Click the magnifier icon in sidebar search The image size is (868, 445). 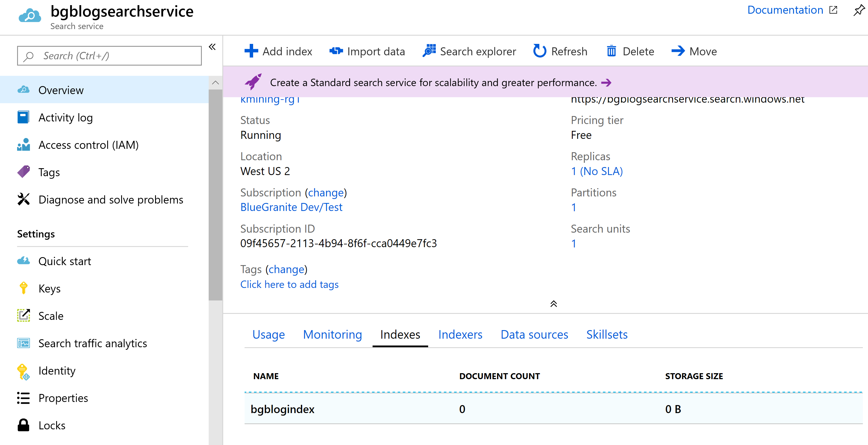(x=29, y=56)
